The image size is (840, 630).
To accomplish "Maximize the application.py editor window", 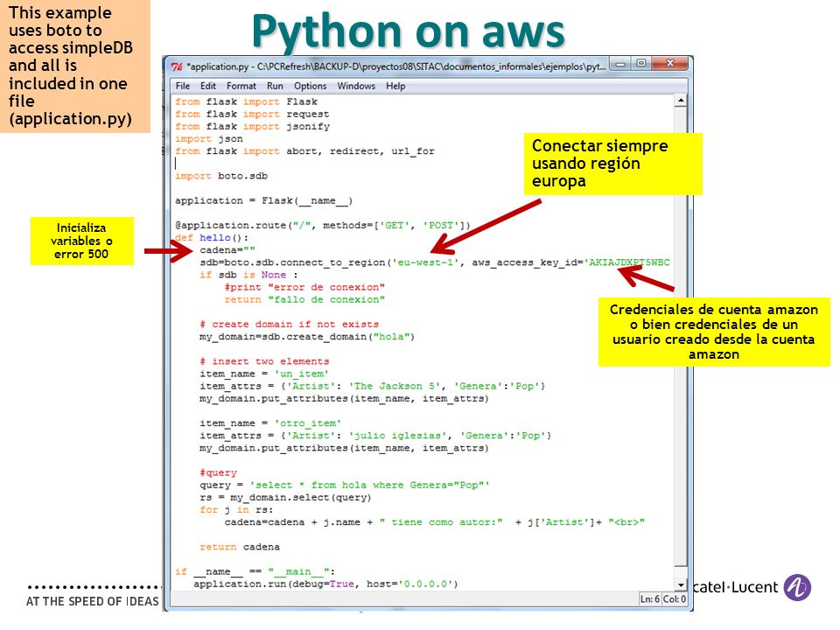I will coord(641,64).
